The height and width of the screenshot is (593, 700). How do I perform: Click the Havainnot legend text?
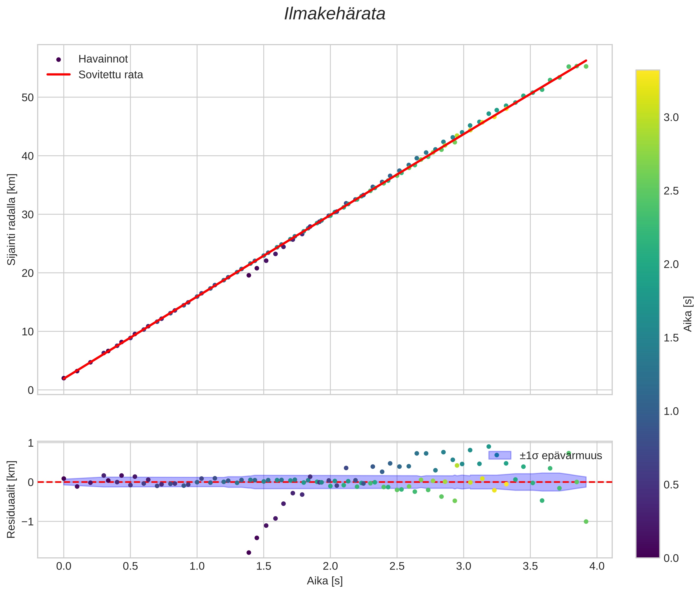(x=103, y=59)
